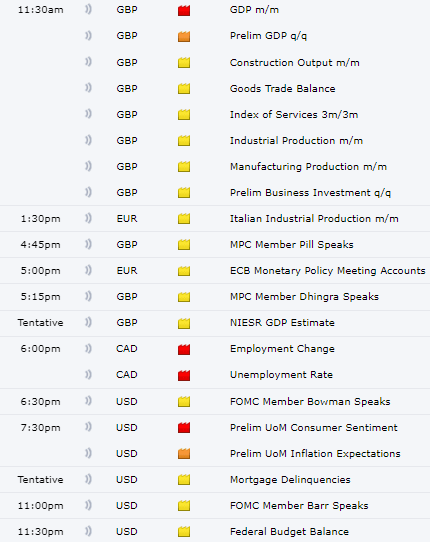Click yellow impact icon for Construction Output m/m
430x542 pixels.
tap(184, 63)
